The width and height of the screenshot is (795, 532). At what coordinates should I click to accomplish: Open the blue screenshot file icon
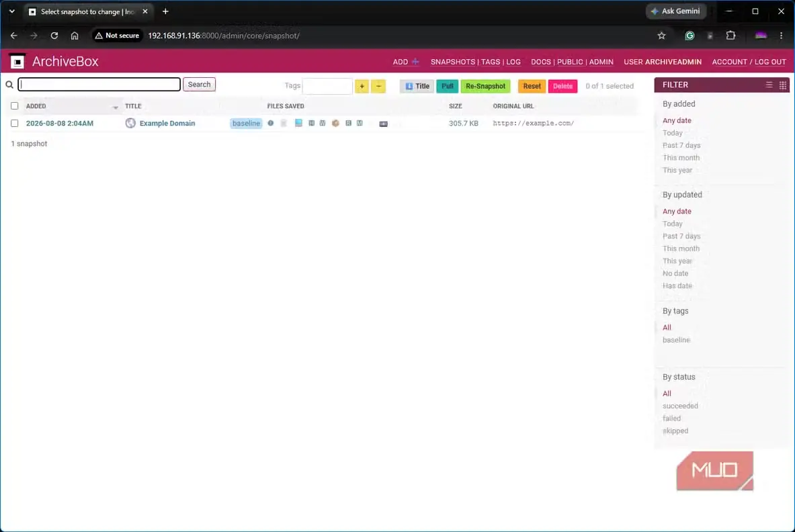pos(298,123)
